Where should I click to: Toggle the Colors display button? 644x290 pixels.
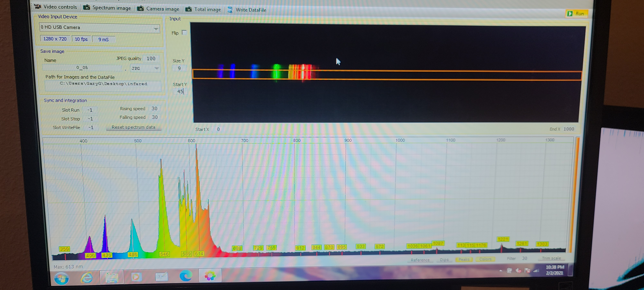pyautogui.click(x=485, y=259)
